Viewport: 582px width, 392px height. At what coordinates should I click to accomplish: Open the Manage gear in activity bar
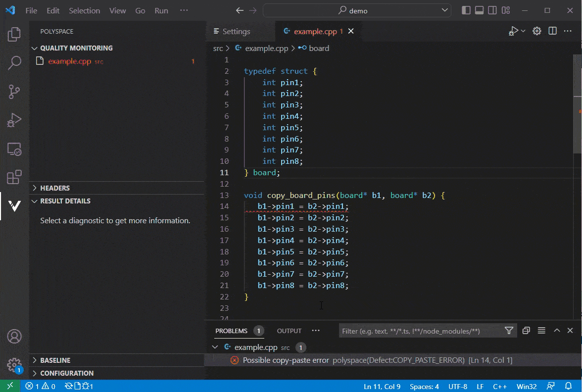point(14,364)
